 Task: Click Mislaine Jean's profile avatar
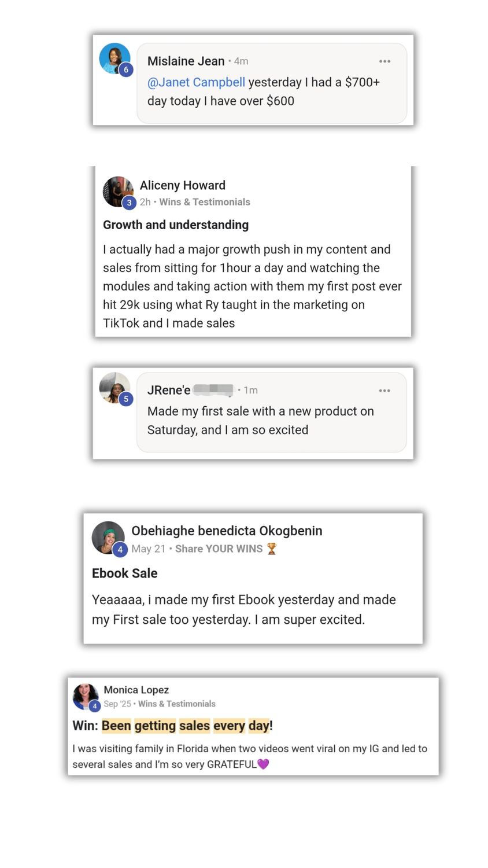click(x=113, y=57)
